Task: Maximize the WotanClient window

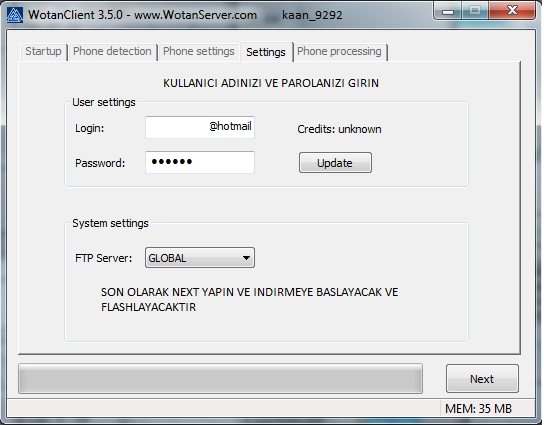Action: click(x=475, y=10)
